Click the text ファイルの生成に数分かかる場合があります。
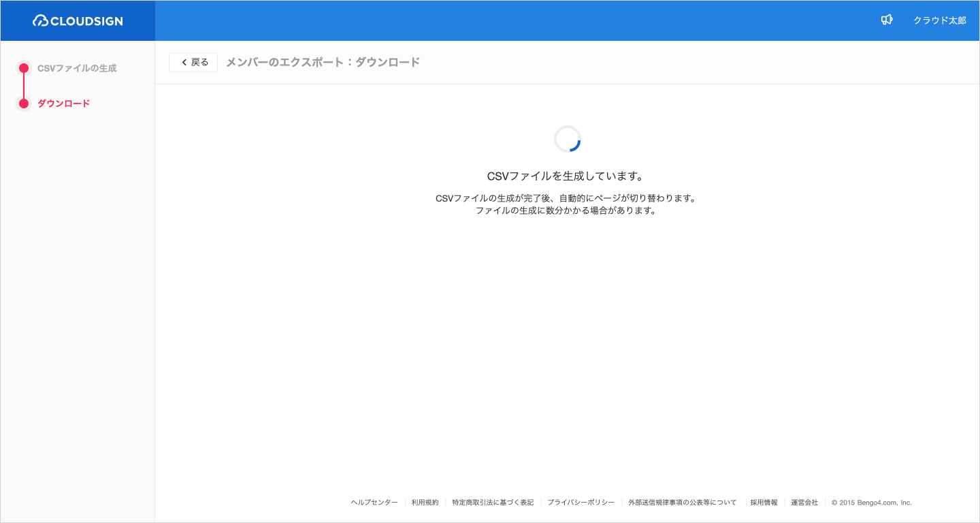Image resolution: width=980 pixels, height=523 pixels. [566, 210]
